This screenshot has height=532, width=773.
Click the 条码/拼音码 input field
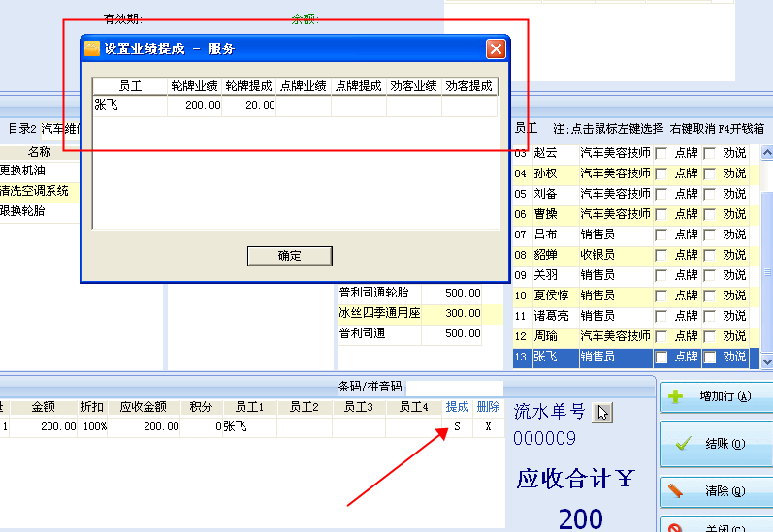(454, 388)
